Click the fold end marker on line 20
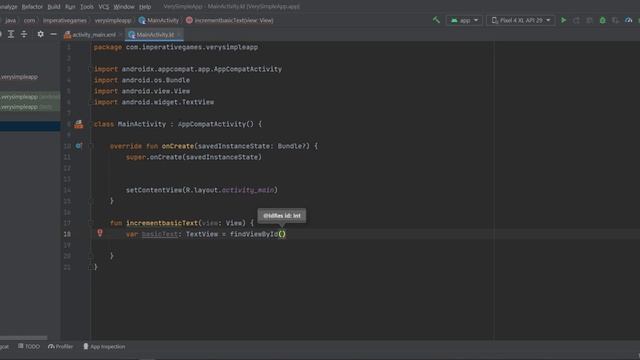The height and width of the screenshot is (360, 640). coord(91,256)
